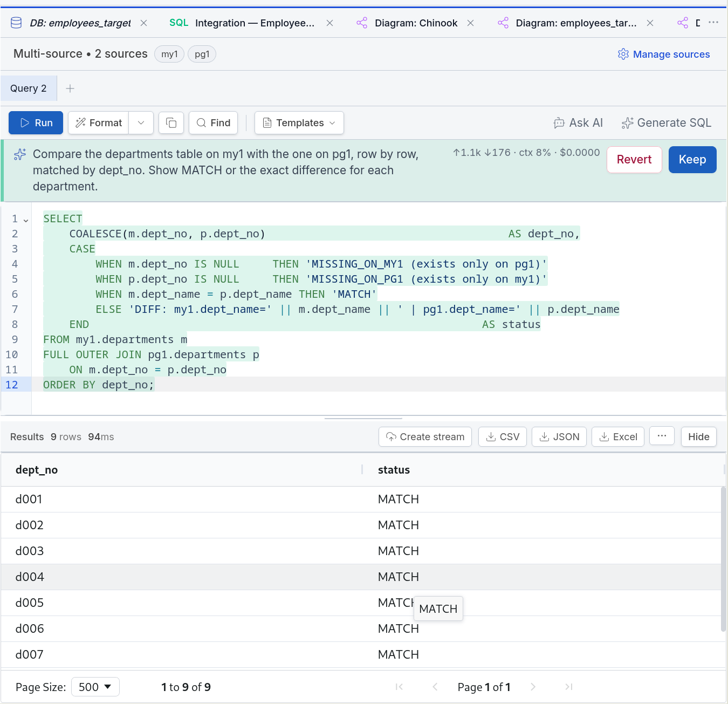728x704 pixels.
Task: Open Find in editor
Action: 214,122
